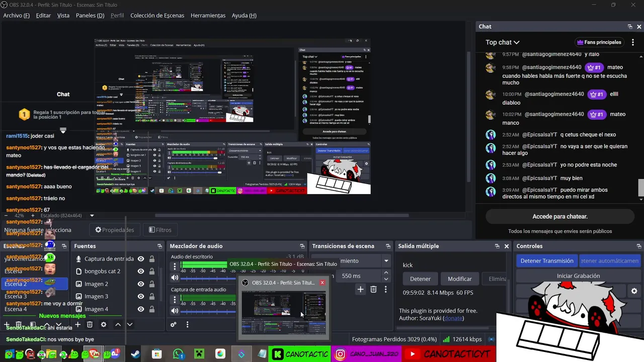
Task: Open Steam from the taskbar
Action: pos(135,354)
